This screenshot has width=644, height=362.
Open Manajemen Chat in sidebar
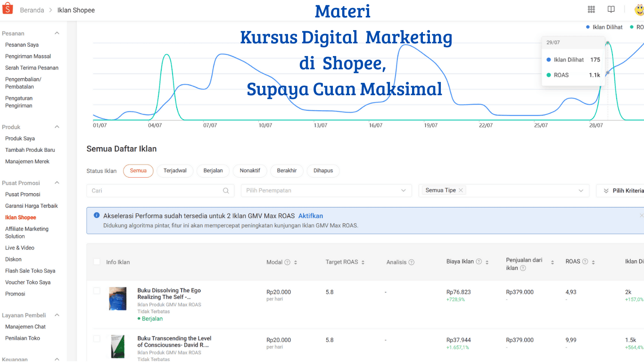25,327
